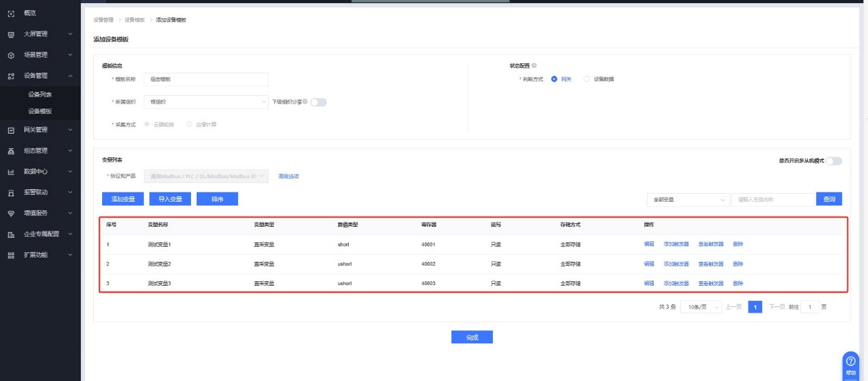Enable the 是否开启多从机模式 switch
868x381 pixels.
pyautogui.click(x=834, y=161)
